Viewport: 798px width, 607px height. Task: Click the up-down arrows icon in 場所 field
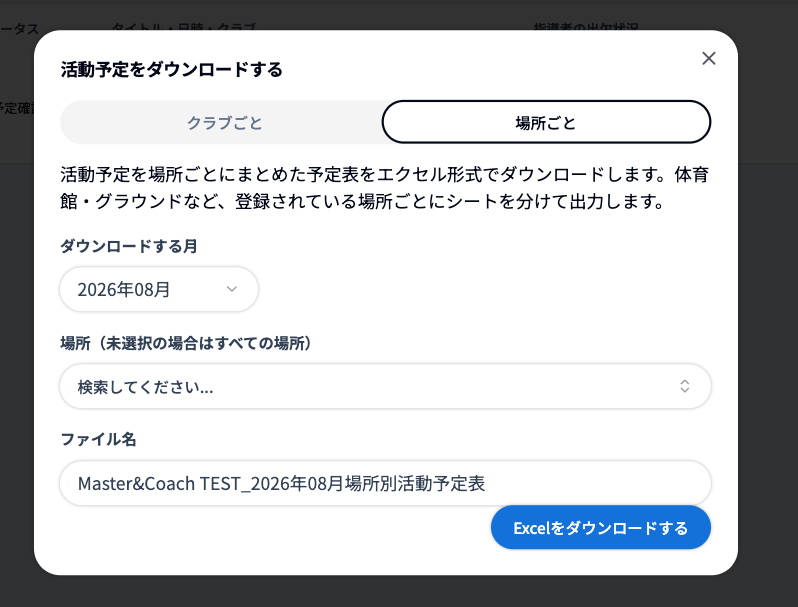685,386
